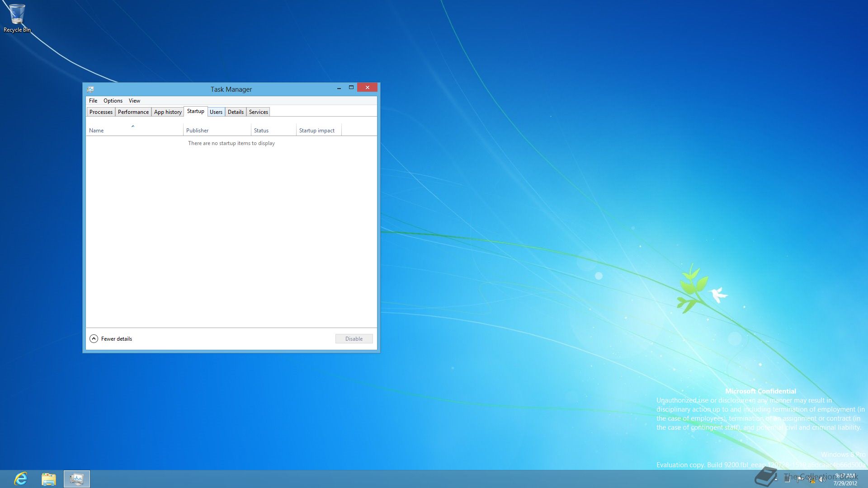
Task: Show hidden tray icons arrow
Action: [x=776, y=479]
